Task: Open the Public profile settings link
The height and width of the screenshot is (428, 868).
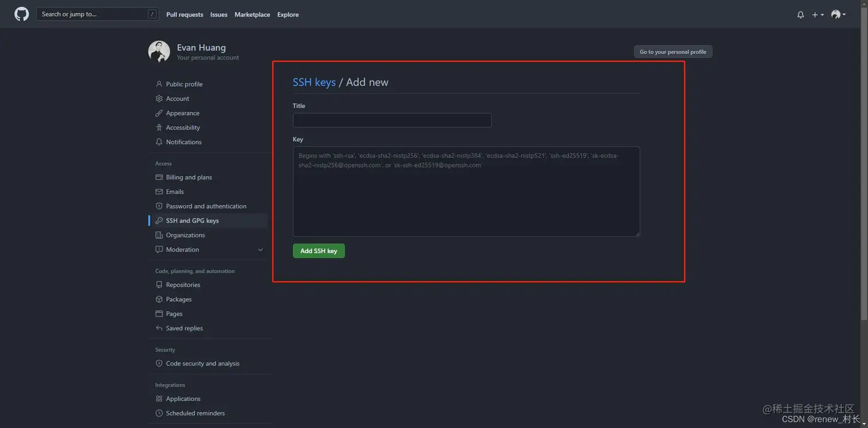Action: click(184, 84)
